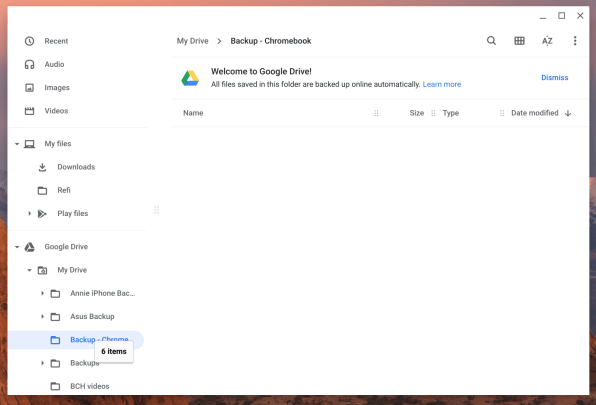Click the Refi folder icon

[x=42, y=190]
